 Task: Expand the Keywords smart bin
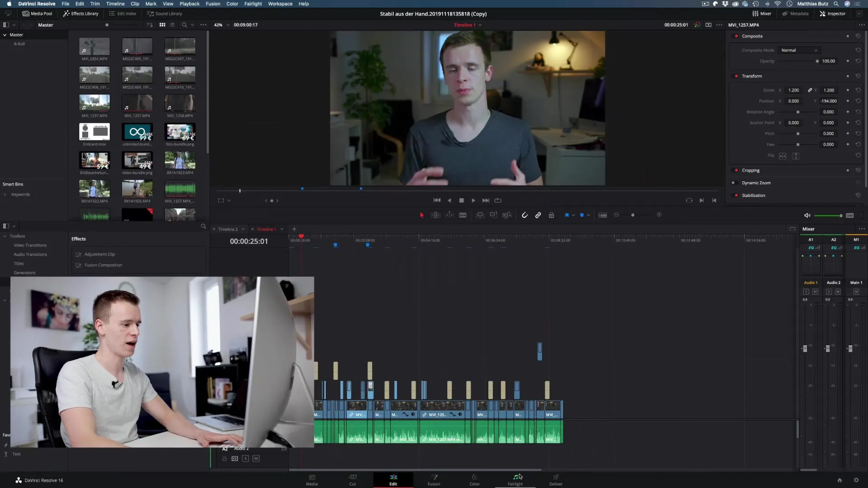click(5, 194)
